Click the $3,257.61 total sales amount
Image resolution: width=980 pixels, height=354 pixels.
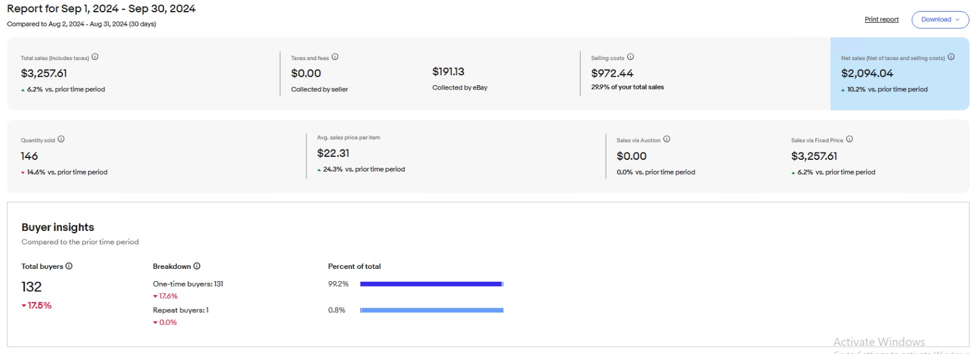[44, 73]
